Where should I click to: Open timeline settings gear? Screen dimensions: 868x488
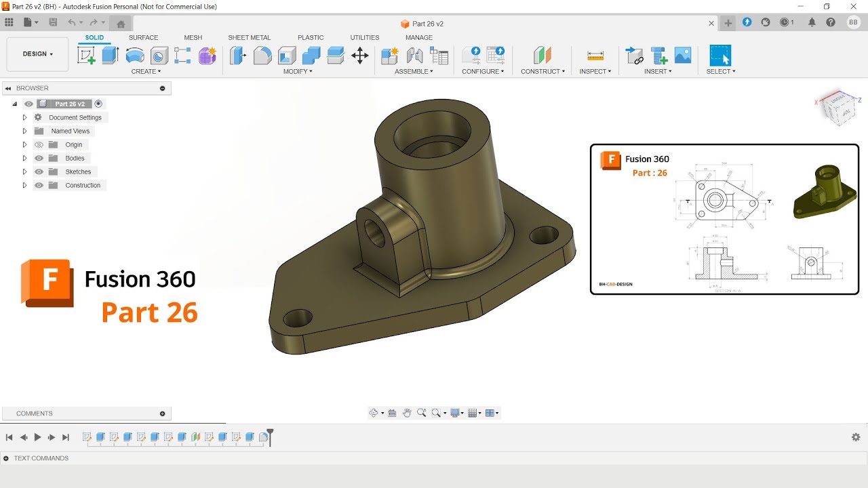click(856, 437)
